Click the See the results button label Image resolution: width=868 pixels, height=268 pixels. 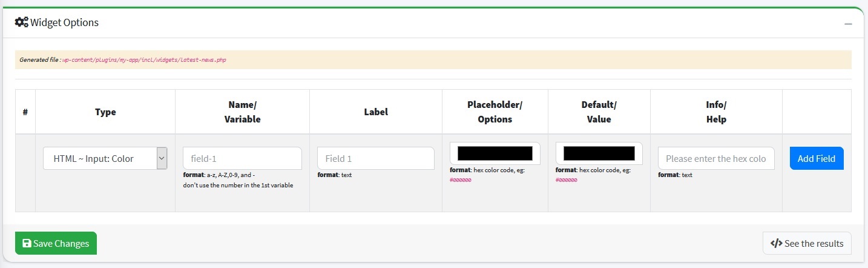814,244
